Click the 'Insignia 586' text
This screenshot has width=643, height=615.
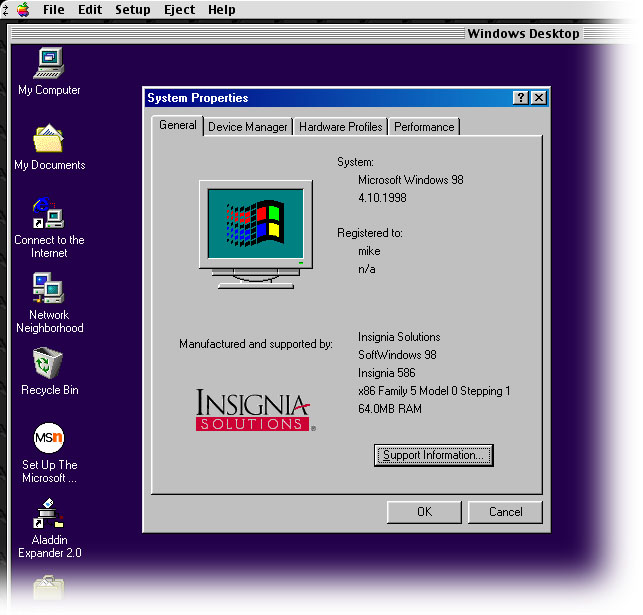[386, 373]
